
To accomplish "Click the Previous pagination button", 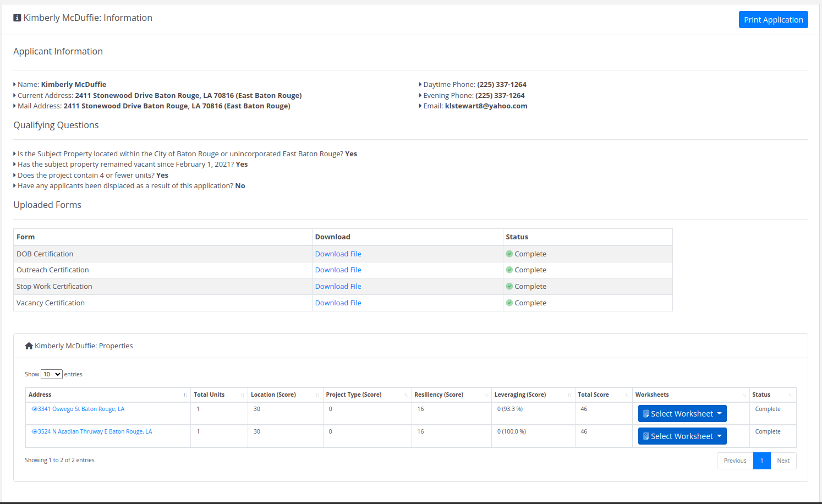I will (x=735, y=461).
